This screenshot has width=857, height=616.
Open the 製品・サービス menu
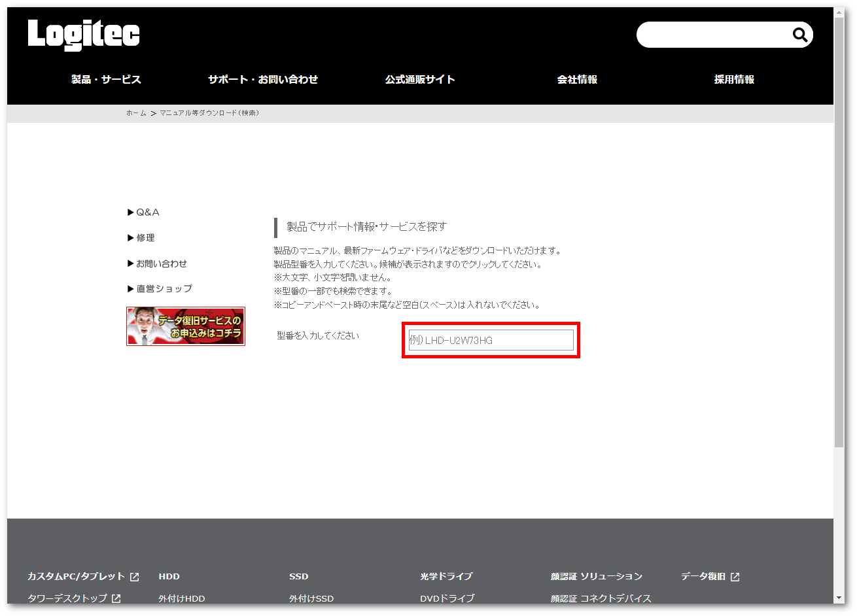pyautogui.click(x=106, y=79)
